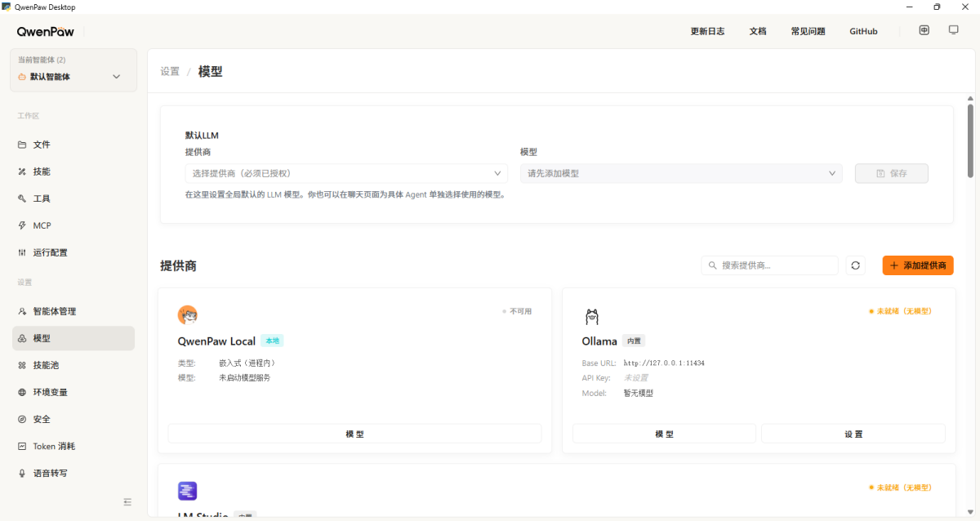The height and width of the screenshot is (521, 980).
Task: Click the vertical scrollbar on the right
Action: point(970,139)
